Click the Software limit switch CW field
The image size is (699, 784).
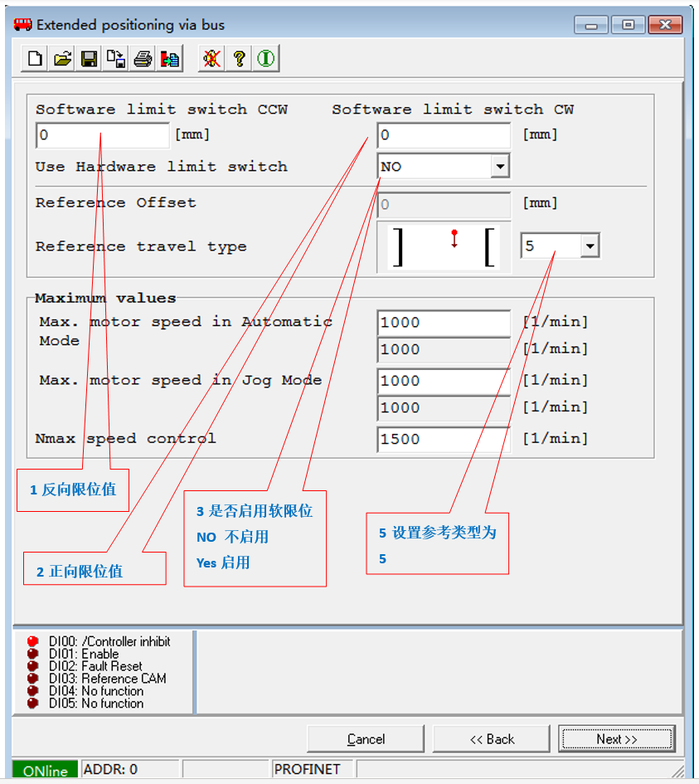click(444, 135)
